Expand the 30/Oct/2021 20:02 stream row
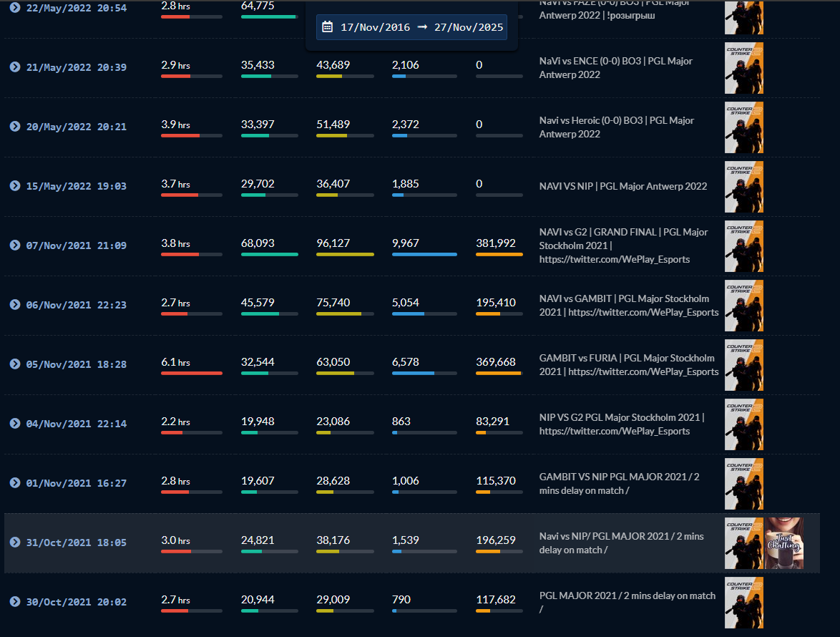Image resolution: width=840 pixels, height=637 pixels. [15, 602]
